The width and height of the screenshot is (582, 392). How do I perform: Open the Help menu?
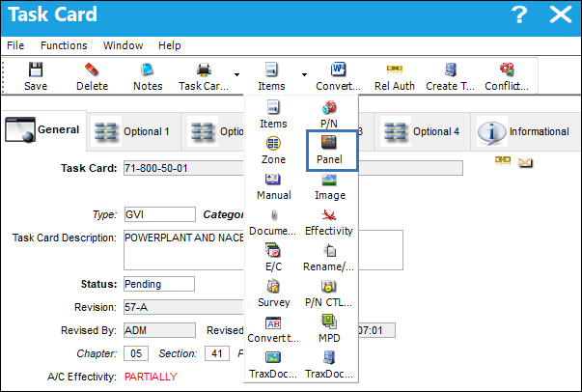coord(170,45)
